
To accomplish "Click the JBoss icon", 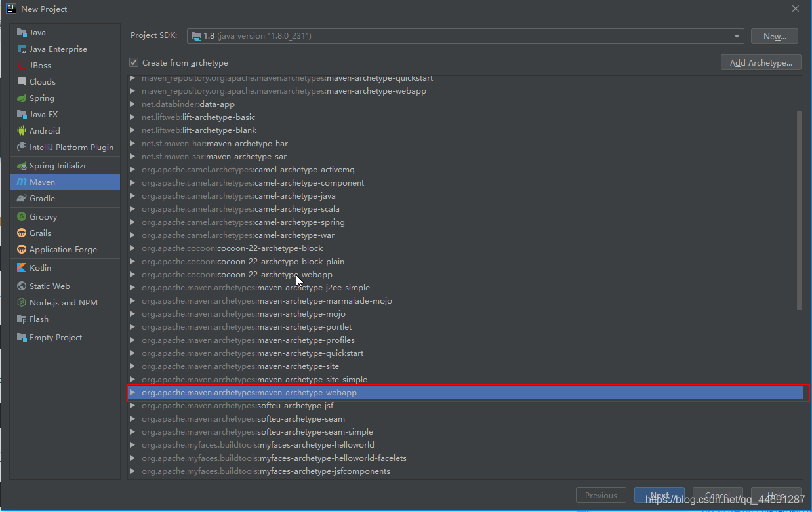I will coord(22,66).
